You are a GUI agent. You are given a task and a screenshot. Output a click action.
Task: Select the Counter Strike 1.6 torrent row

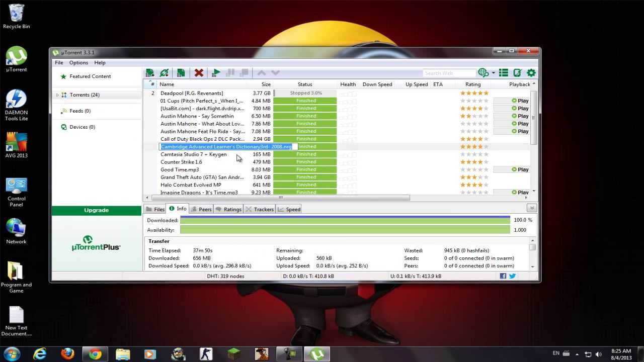coord(336,162)
